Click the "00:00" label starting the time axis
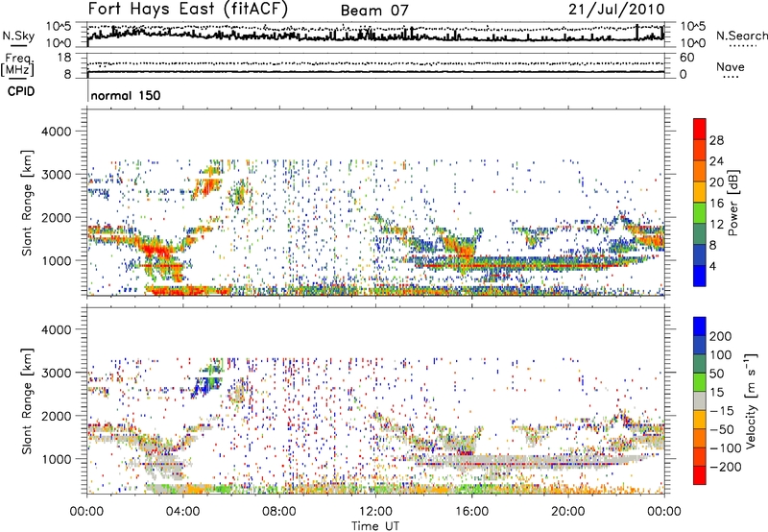Image resolution: width=768 pixels, height=532 pixels. (x=86, y=512)
